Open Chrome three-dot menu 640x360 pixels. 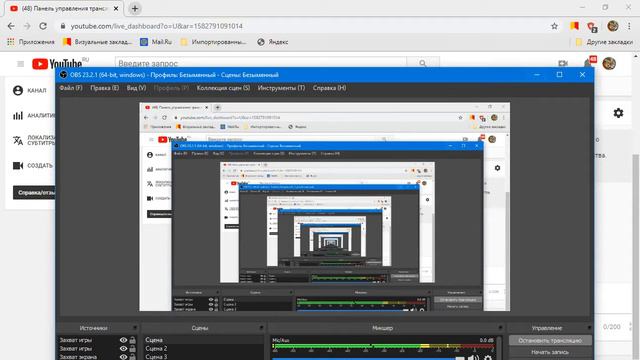[x=629, y=26]
